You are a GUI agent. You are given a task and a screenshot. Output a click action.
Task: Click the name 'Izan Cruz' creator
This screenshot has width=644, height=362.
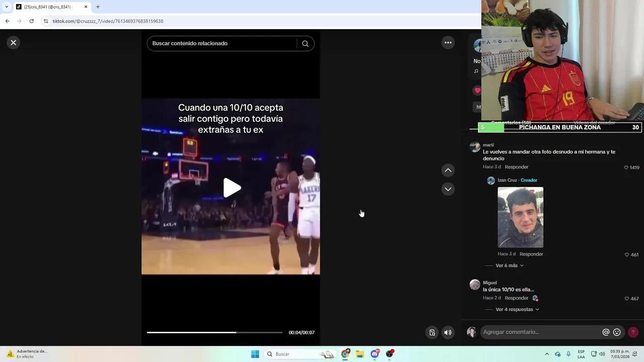click(x=507, y=180)
